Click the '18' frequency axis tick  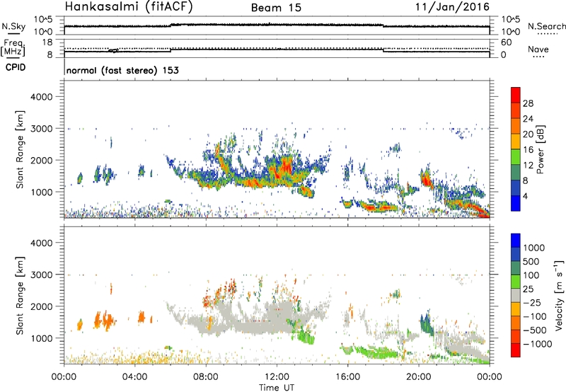tap(47, 42)
